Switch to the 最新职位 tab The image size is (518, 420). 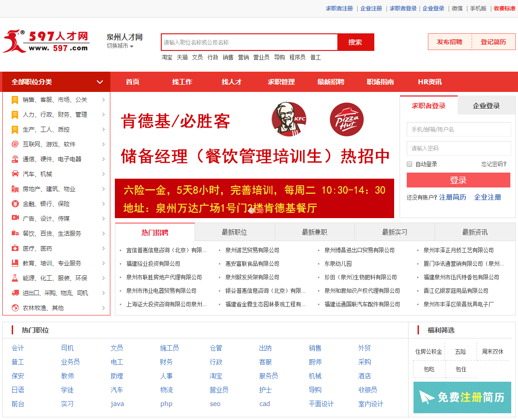(235, 232)
